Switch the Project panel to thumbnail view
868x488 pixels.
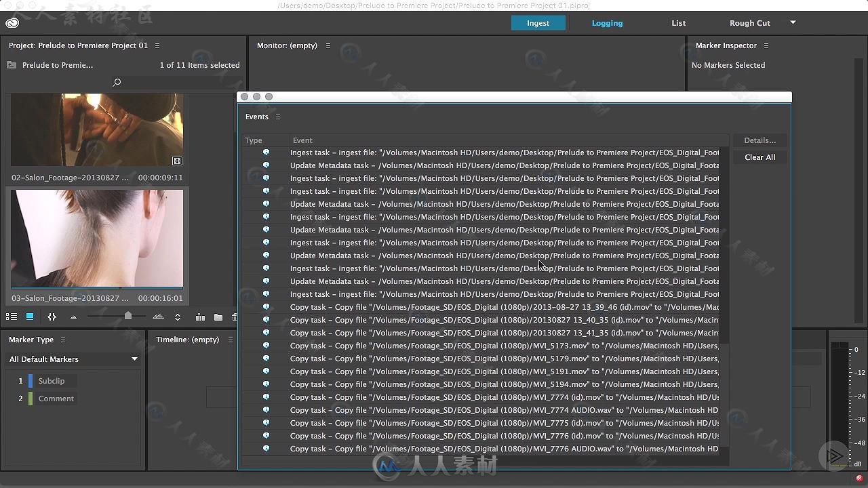[30, 317]
